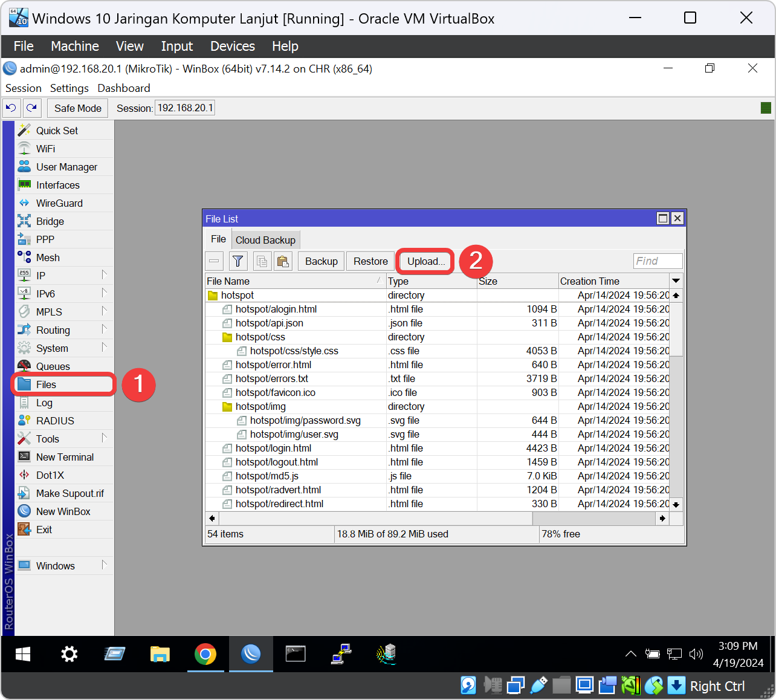This screenshot has width=776, height=700.
Task: Open the WiFi menu entry
Action: coord(64,149)
